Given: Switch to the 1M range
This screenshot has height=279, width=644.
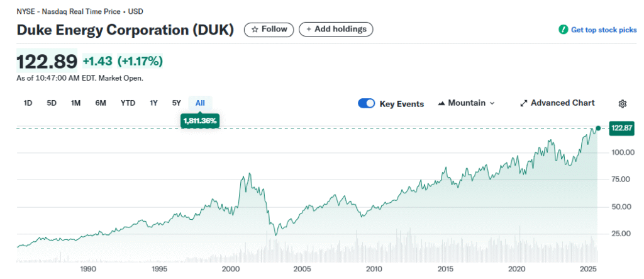Looking at the screenshot, I should point(75,103).
